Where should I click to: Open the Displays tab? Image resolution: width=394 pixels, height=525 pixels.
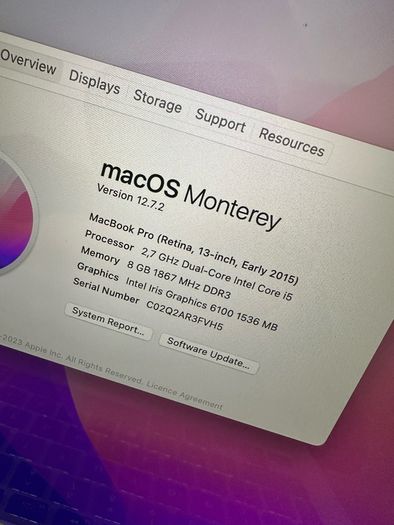click(x=94, y=82)
